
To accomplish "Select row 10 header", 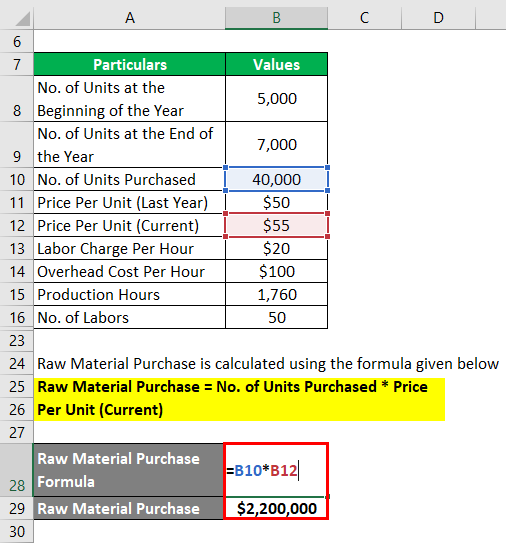I will pos(17,179).
